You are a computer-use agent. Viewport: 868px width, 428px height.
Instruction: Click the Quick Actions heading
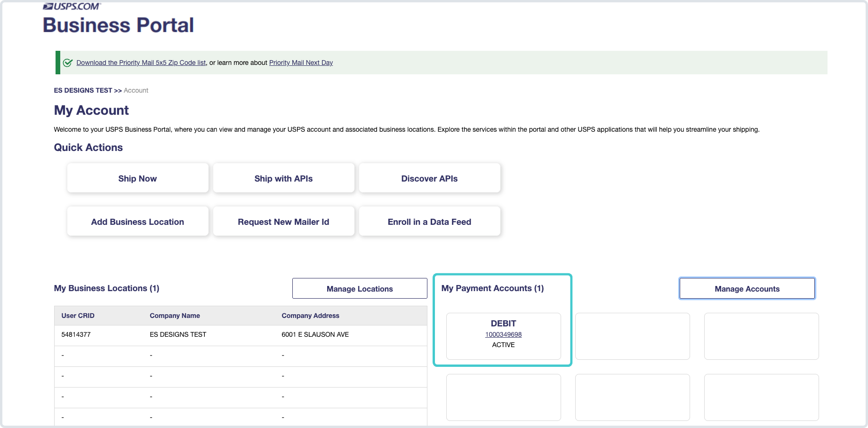(x=88, y=148)
